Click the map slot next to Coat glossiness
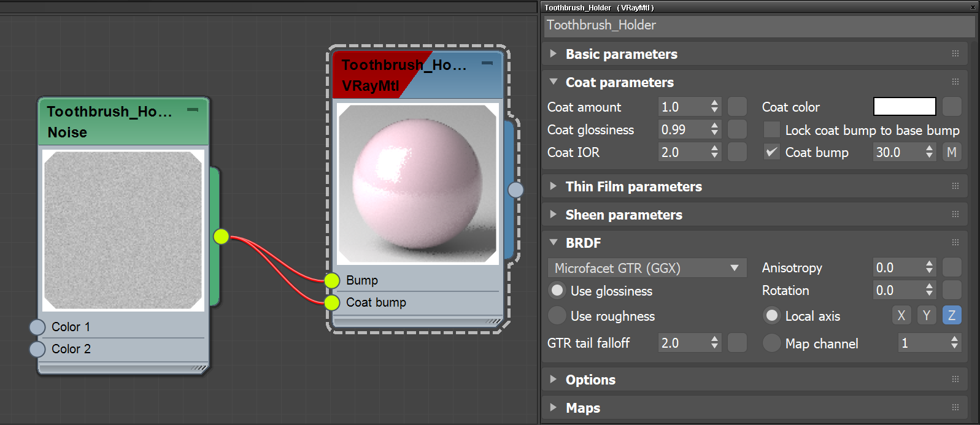The image size is (980, 425). point(737,129)
